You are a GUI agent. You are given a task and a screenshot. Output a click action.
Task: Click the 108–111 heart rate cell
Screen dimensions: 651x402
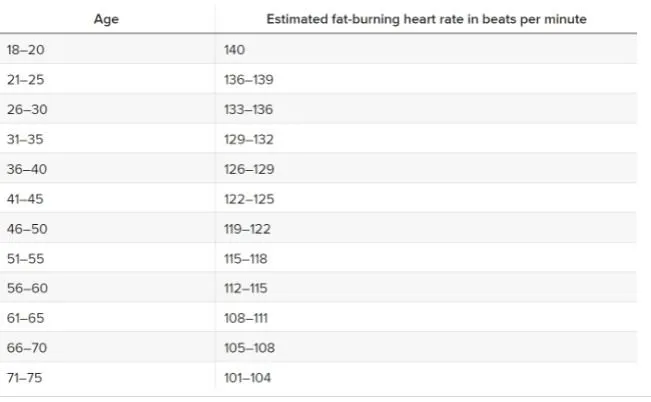[x=245, y=318]
